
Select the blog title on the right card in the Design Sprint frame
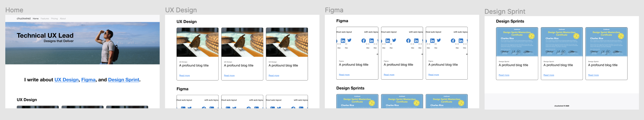603,65
